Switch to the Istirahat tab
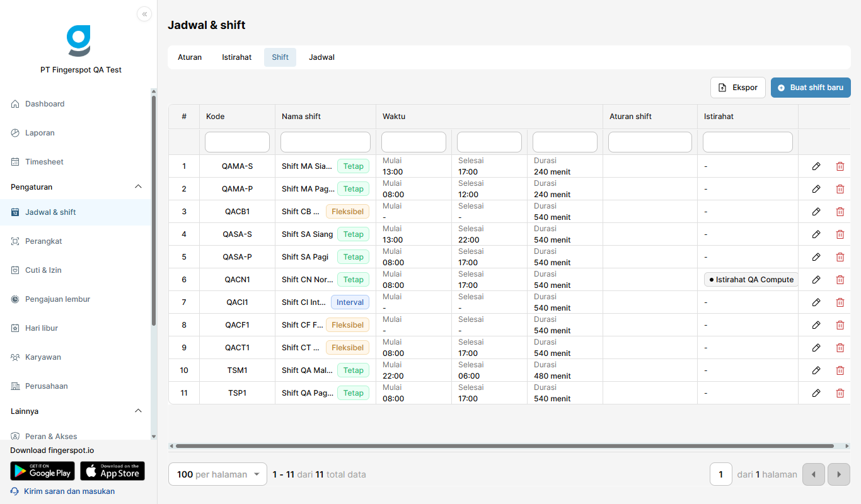 click(x=237, y=57)
